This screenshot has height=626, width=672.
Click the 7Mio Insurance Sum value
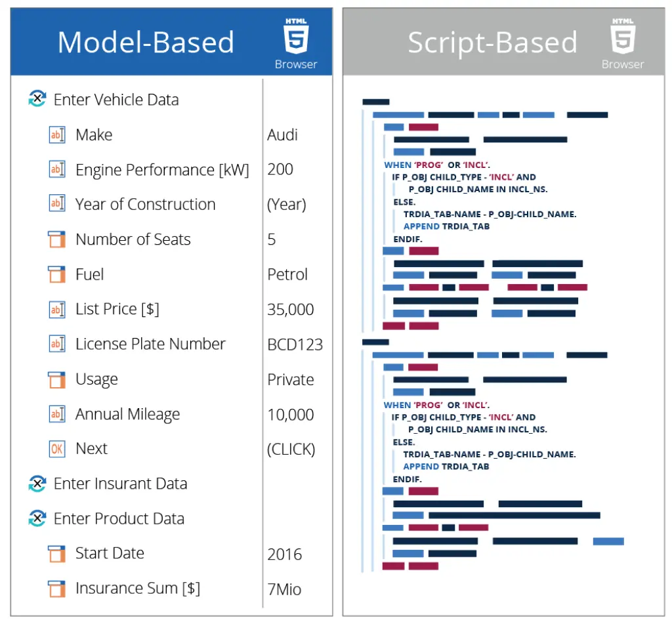[284, 589]
